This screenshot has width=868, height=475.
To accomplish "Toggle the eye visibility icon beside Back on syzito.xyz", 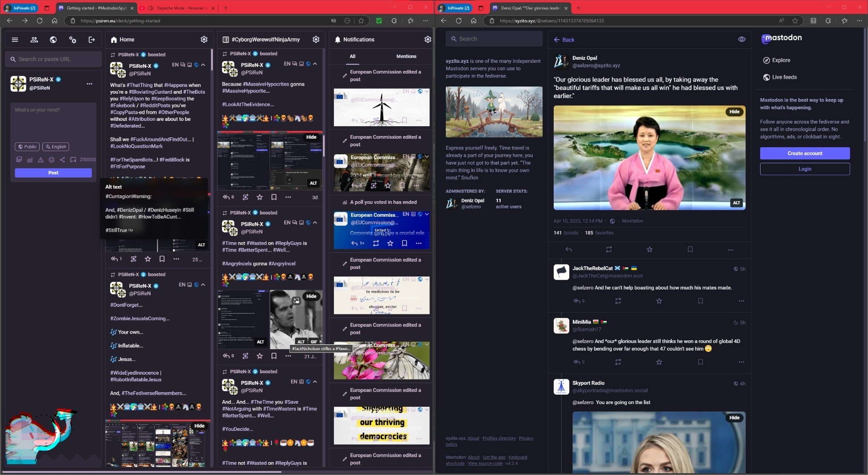I will pos(742,39).
